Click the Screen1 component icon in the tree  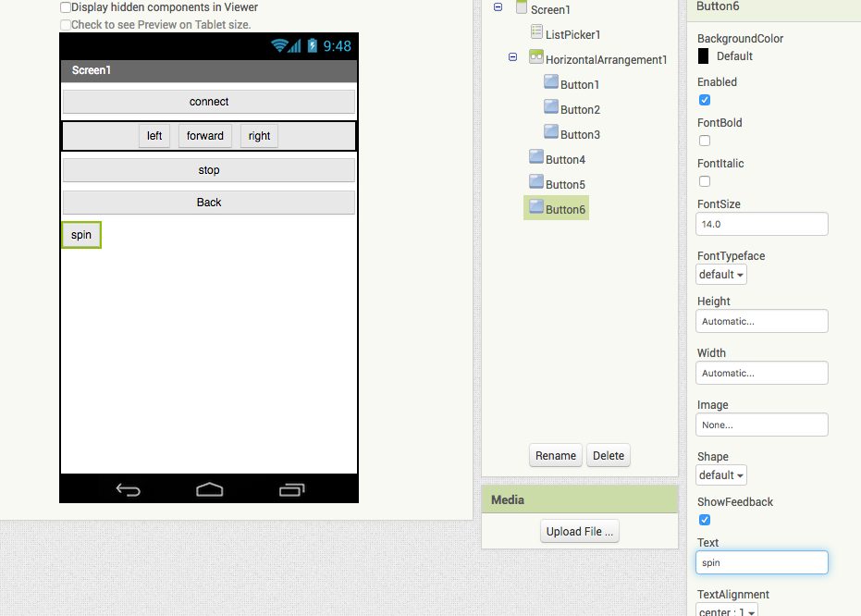[522, 7]
